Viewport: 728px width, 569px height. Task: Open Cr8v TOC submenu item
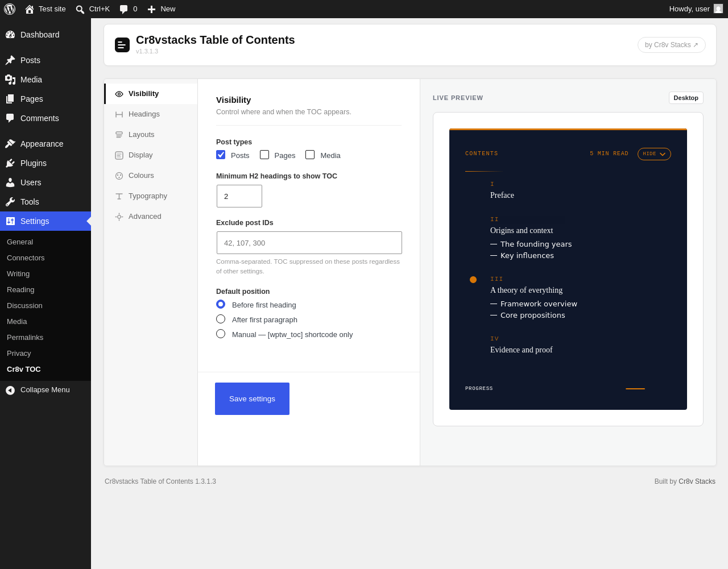[x=24, y=369]
